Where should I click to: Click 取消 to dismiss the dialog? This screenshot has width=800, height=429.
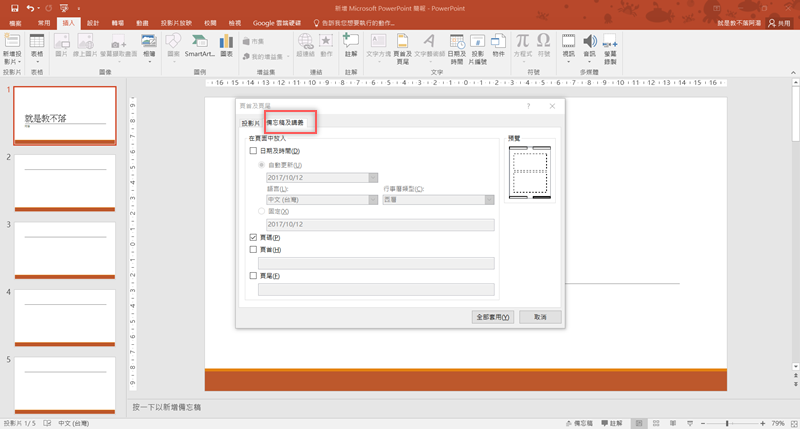540,317
